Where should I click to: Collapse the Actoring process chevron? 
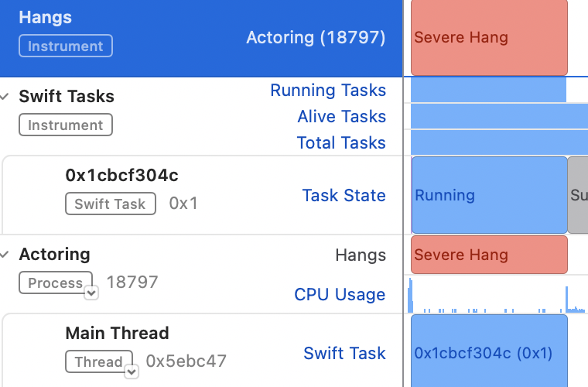(5, 255)
